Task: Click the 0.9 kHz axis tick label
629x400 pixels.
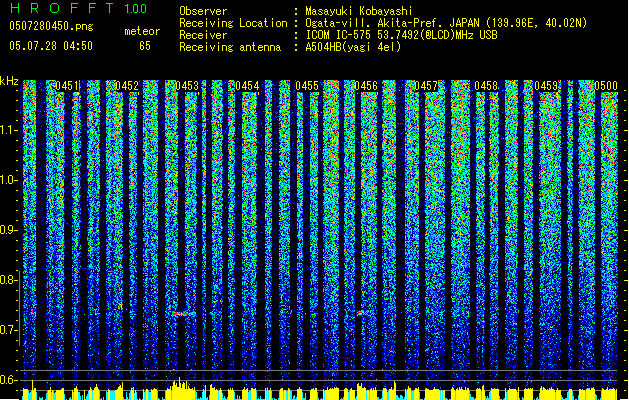Action: pyautogui.click(x=8, y=230)
